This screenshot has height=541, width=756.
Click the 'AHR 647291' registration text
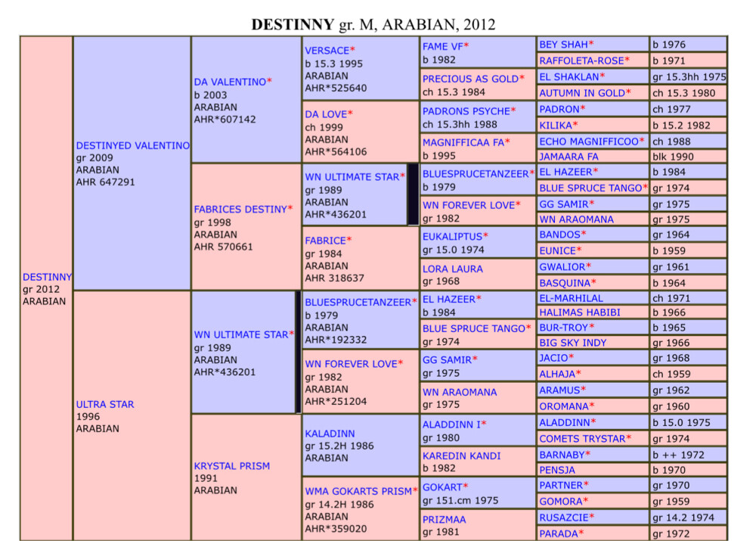105,182
